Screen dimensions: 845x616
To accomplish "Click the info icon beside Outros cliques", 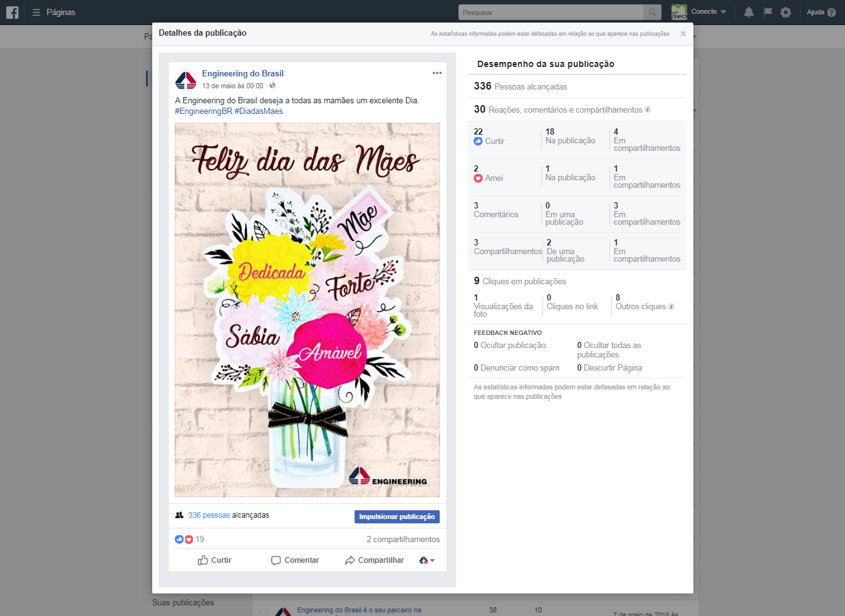I will 671,307.
